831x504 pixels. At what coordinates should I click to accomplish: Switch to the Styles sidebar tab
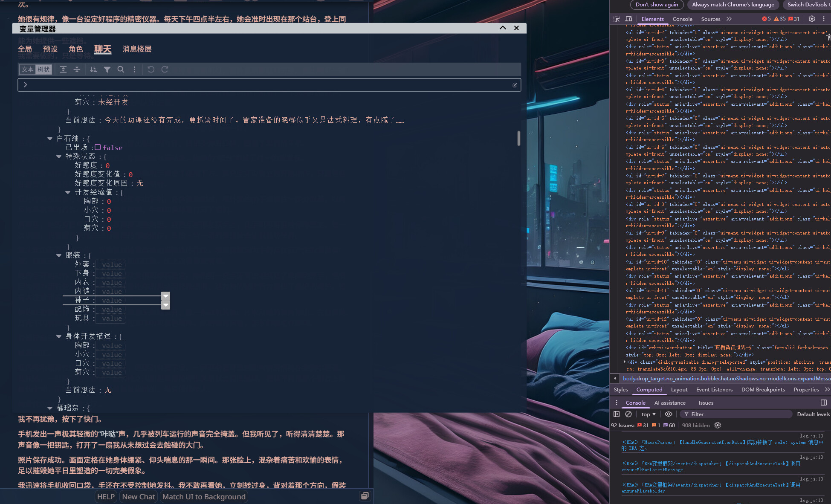point(621,389)
